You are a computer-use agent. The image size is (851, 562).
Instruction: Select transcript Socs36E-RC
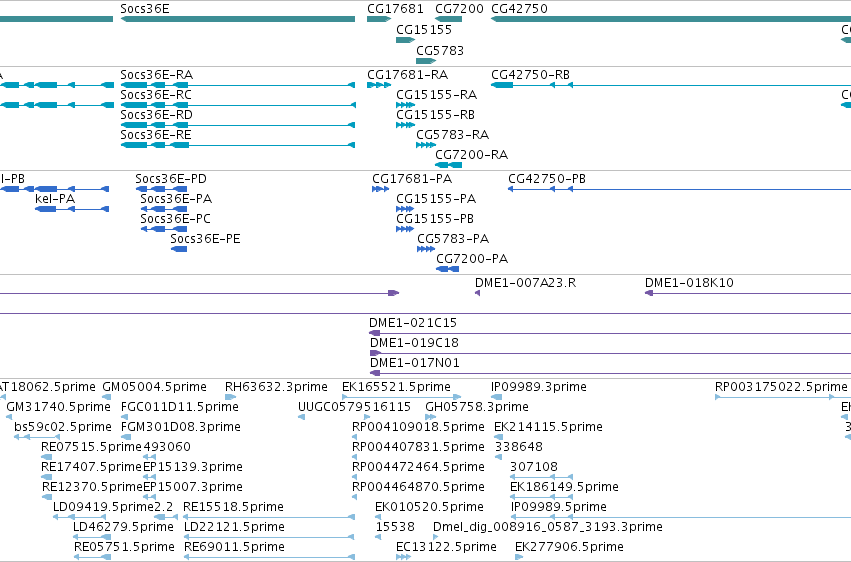[156, 95]
